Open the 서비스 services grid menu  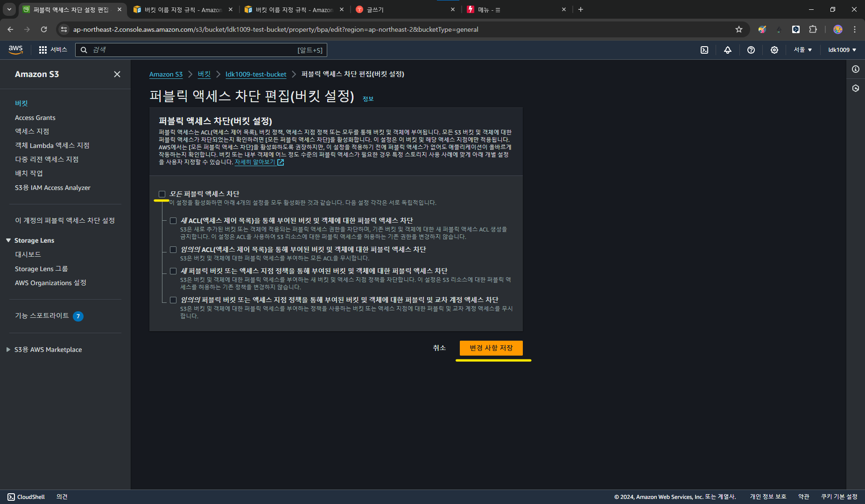pos(53,50)
